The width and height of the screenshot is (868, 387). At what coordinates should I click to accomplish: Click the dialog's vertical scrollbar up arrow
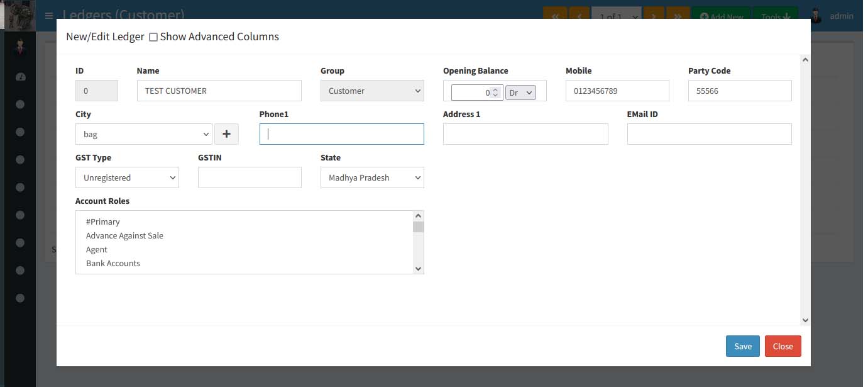click(x=806, y=60)
